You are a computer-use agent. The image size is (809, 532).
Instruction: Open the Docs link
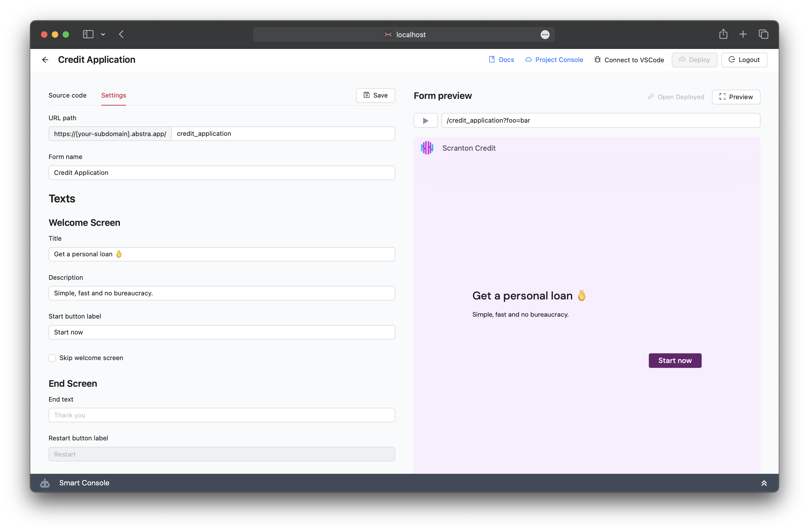[x=501, y=60]
